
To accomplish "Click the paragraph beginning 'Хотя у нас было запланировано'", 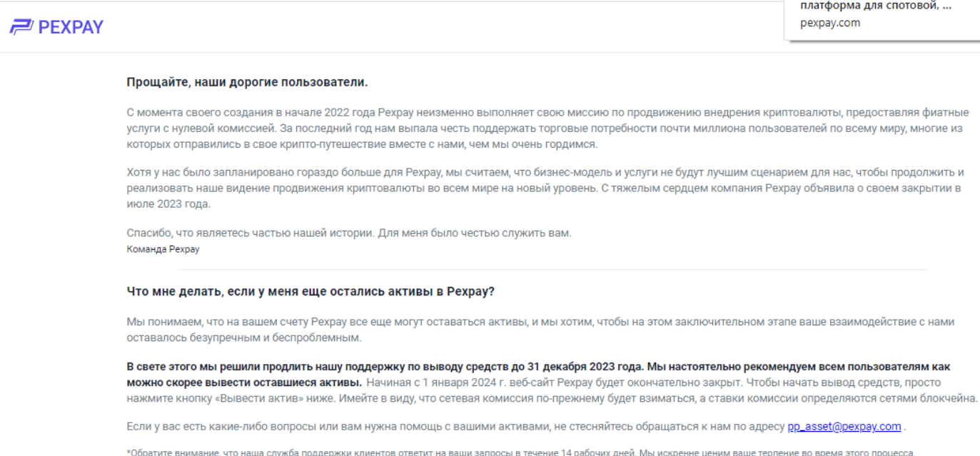I will click(x=545, y=188).
